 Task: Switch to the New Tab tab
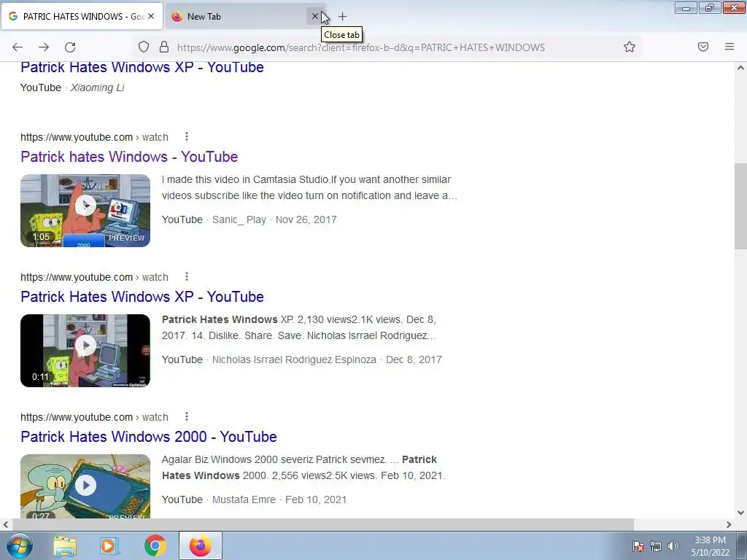(239, 16)
